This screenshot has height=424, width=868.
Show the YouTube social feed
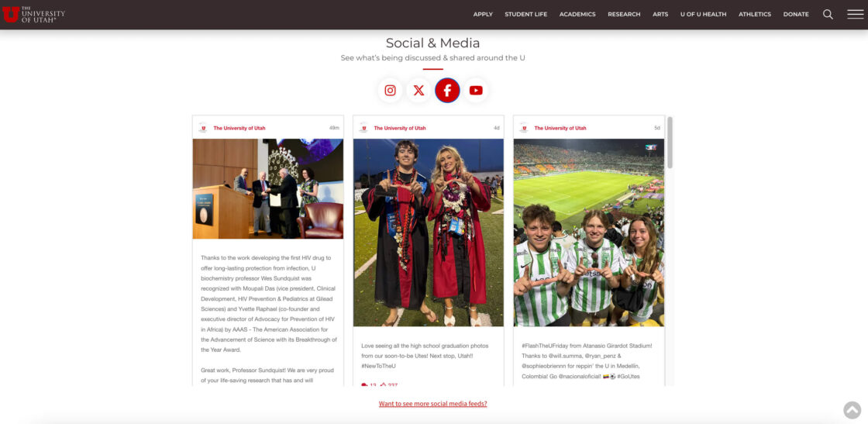pyautogui.click(x=476, y=90)
